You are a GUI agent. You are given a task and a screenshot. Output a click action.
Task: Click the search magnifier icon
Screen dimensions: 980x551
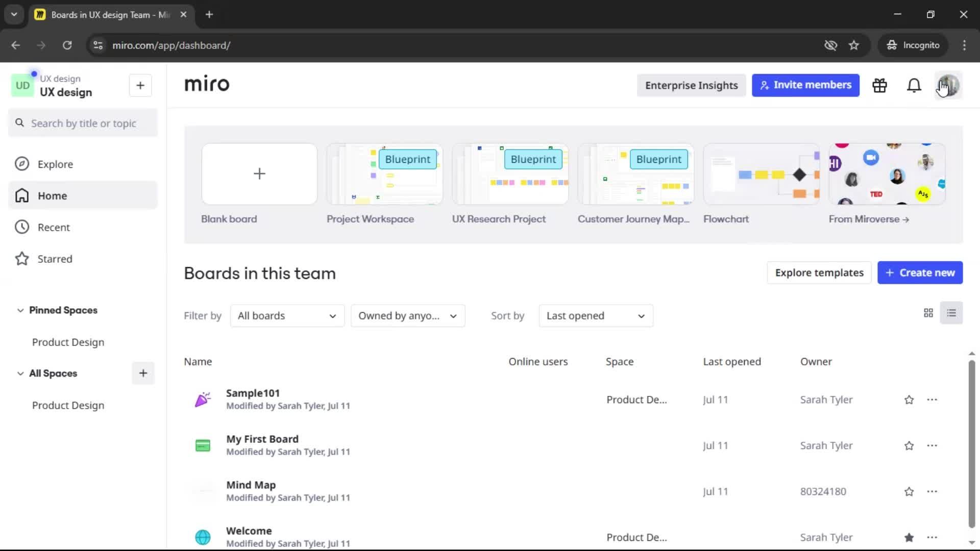[19, 123]
